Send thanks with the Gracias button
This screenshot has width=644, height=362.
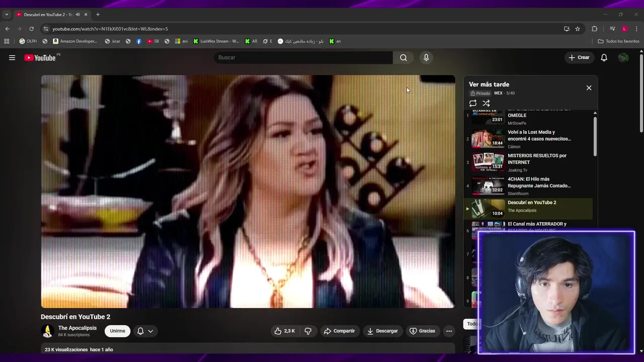[422, 331]
